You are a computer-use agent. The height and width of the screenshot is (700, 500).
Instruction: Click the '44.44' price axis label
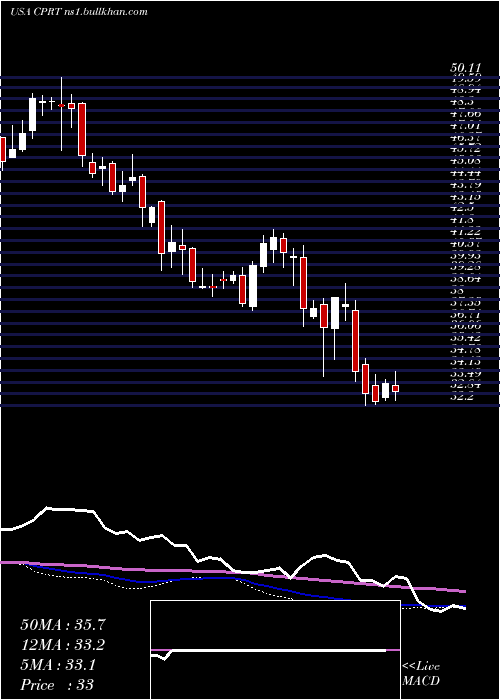(466, 173)
